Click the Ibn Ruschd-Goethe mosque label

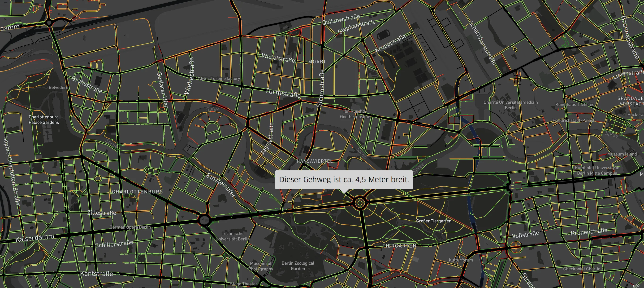[355, 114]
